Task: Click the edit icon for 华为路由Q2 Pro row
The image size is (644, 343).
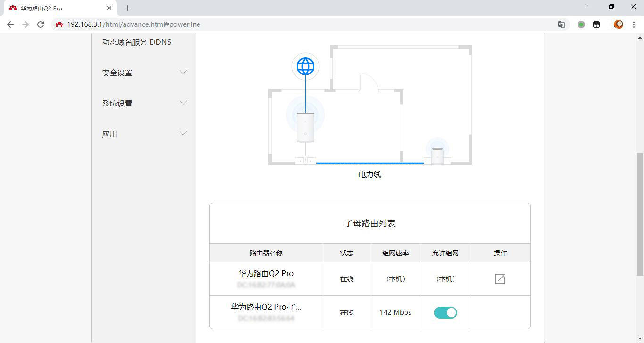Action: [500, 279]
